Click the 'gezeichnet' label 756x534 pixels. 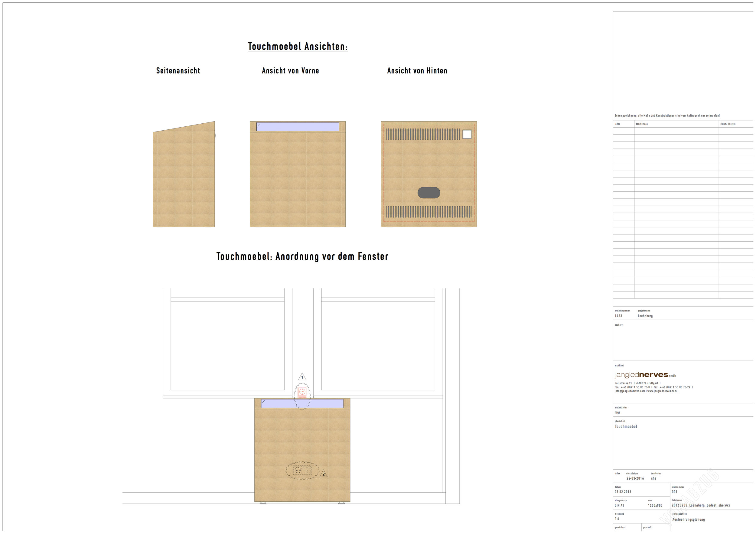click(x=620, y=527)
